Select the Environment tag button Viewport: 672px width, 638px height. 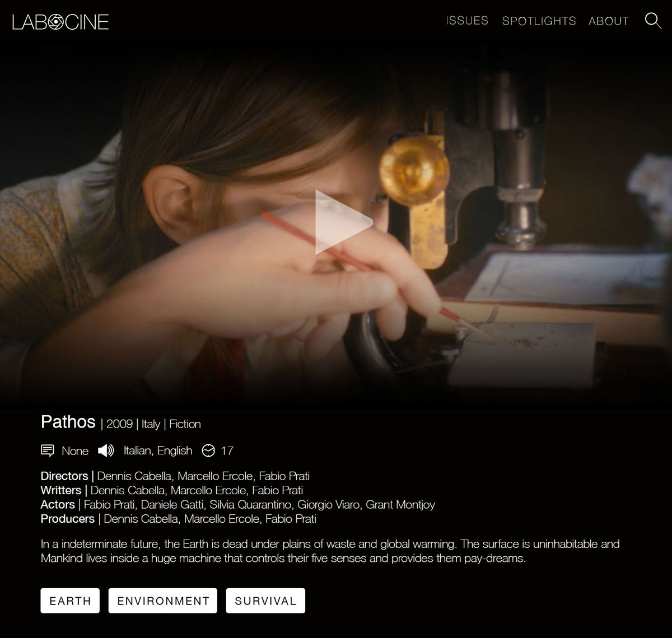pyautogui.click(x=163, y=601)
